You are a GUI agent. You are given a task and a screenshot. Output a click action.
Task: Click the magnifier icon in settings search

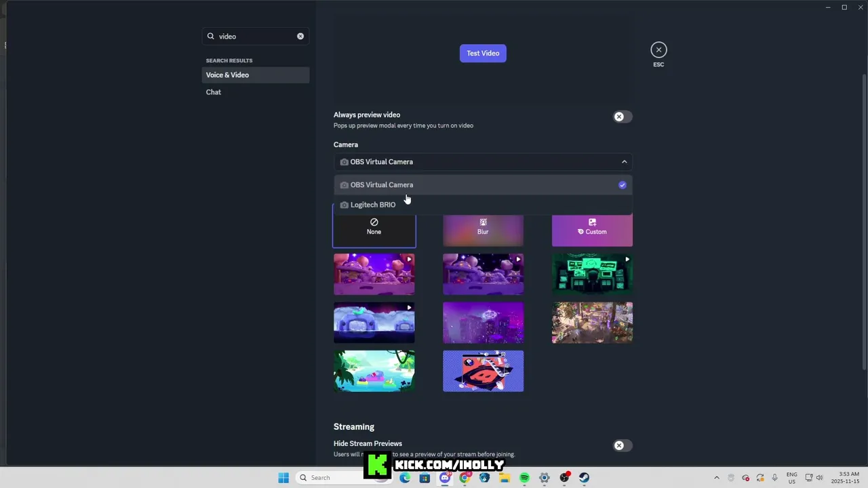(211, 36)
